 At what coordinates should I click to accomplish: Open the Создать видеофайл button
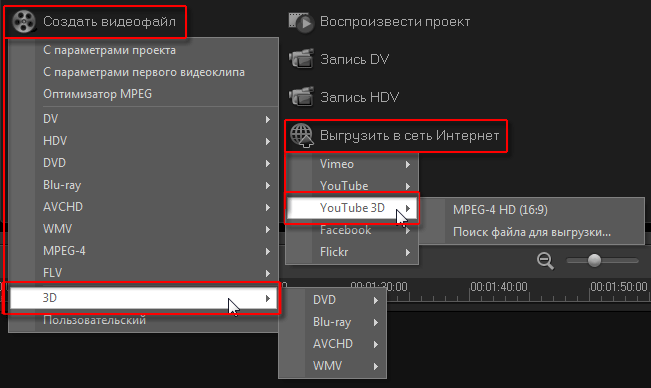(95, 22)
